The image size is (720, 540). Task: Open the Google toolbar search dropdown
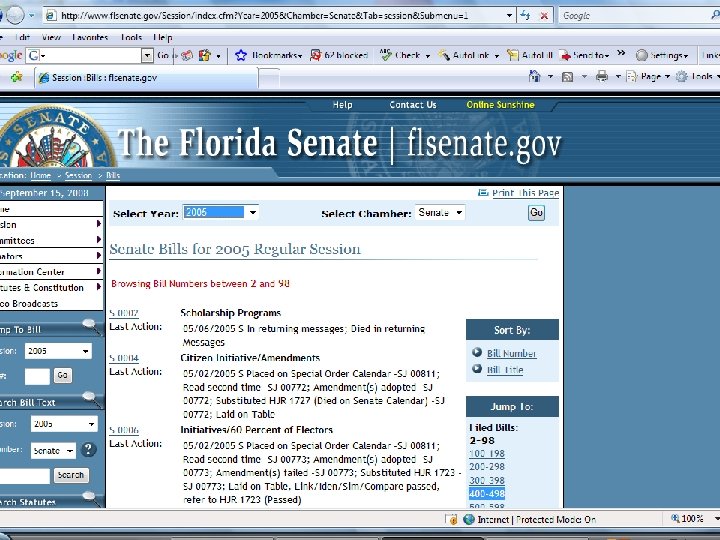147,56
